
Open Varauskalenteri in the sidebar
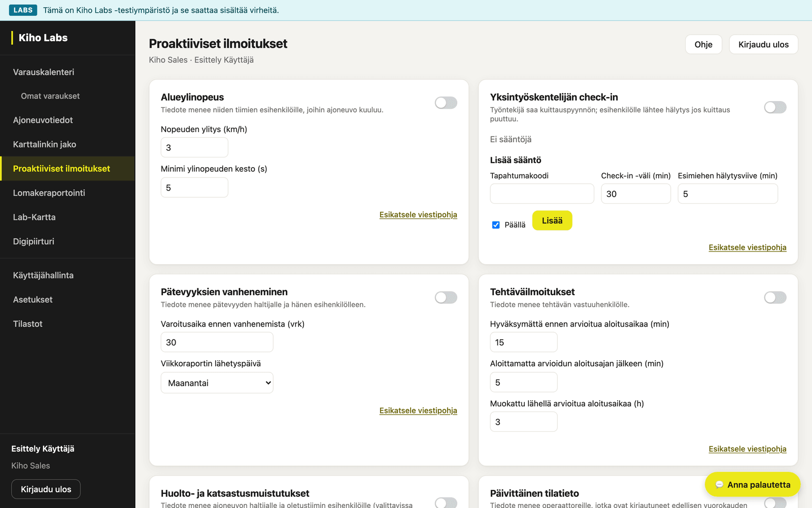67,72
